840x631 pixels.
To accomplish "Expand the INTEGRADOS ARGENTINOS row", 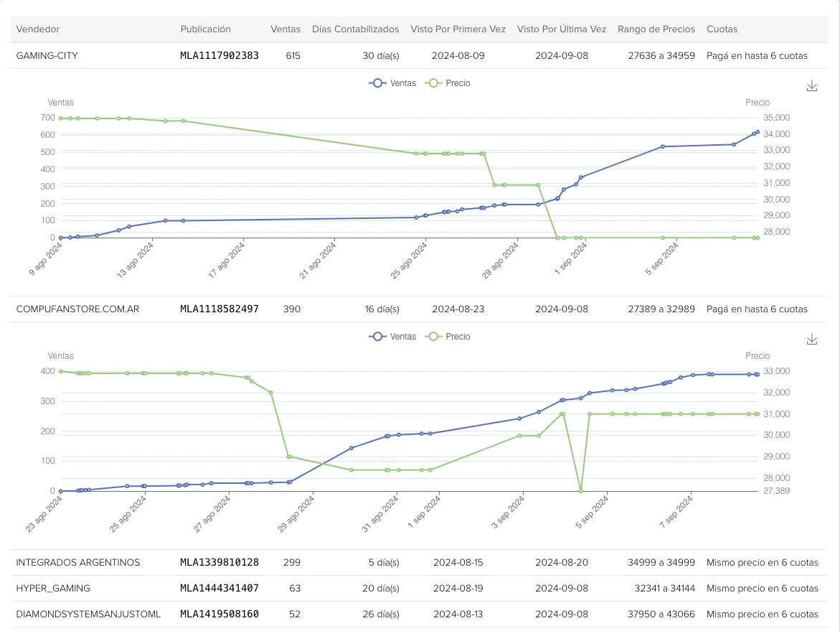I will pos(419,562).
